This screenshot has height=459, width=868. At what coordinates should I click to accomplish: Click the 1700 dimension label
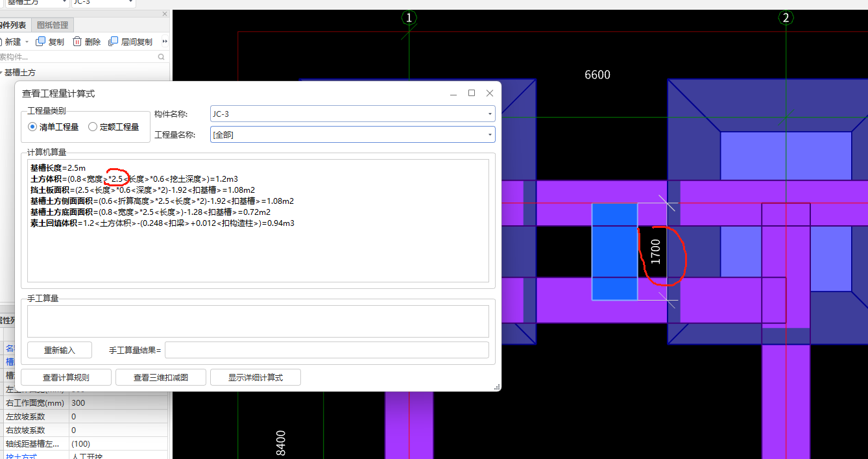coord(655,251)
